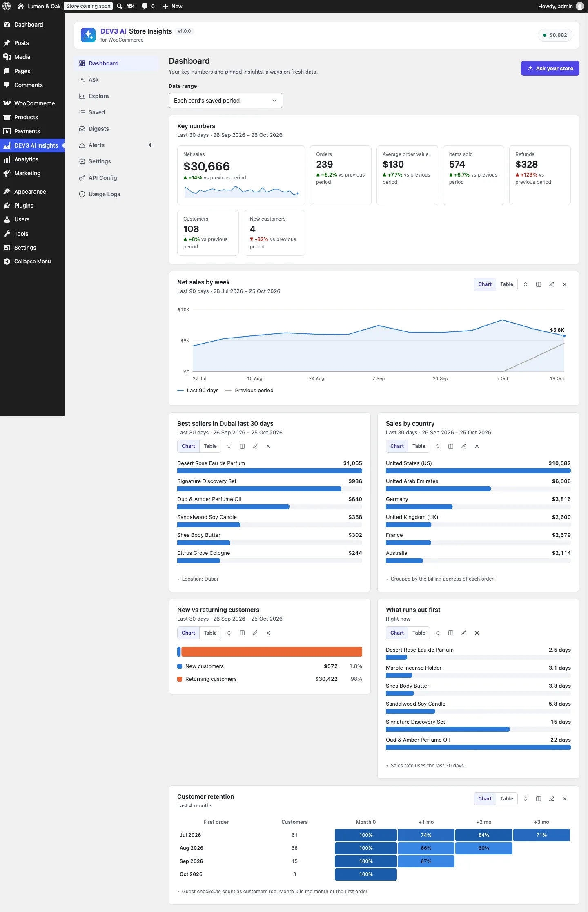
Task: Show New vs returning customers as Table
Action: pos(210,633)
